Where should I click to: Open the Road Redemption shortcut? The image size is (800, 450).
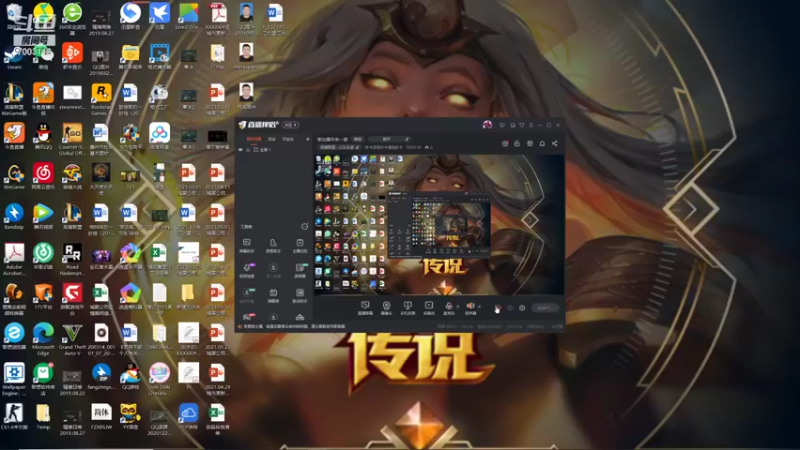72,259
